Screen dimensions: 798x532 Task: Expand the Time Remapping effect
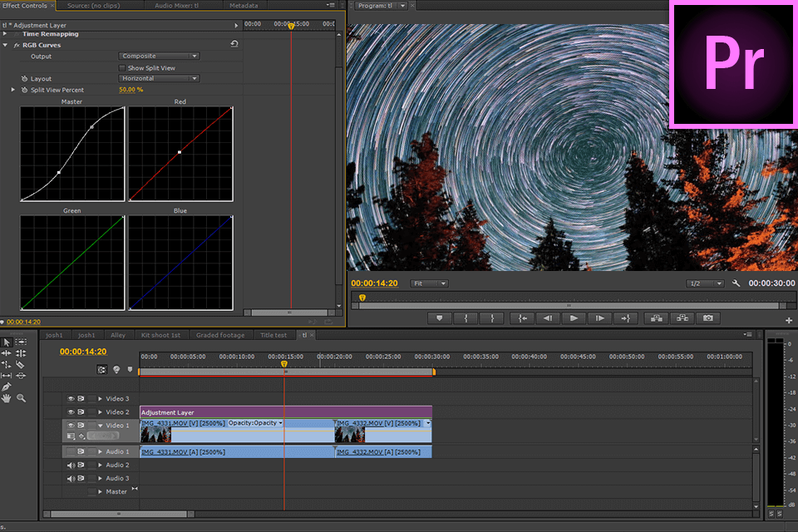(x=5, y=34)
